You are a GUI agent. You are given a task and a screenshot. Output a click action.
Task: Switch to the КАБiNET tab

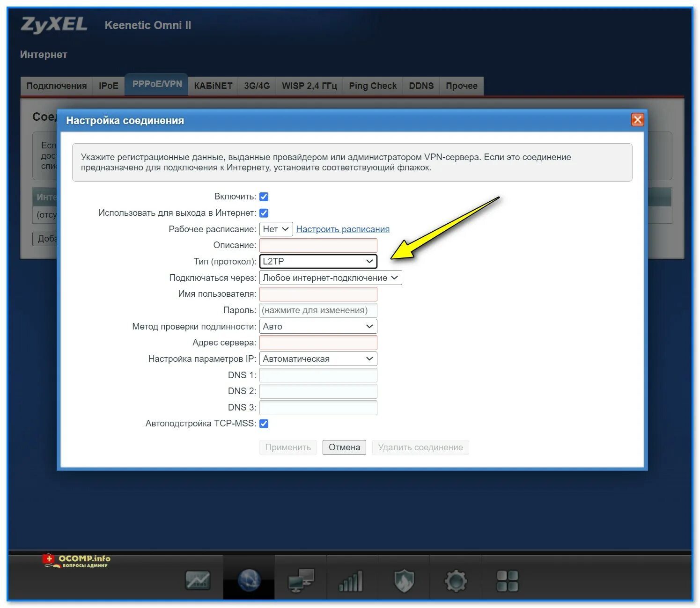(x=213, y=86)
